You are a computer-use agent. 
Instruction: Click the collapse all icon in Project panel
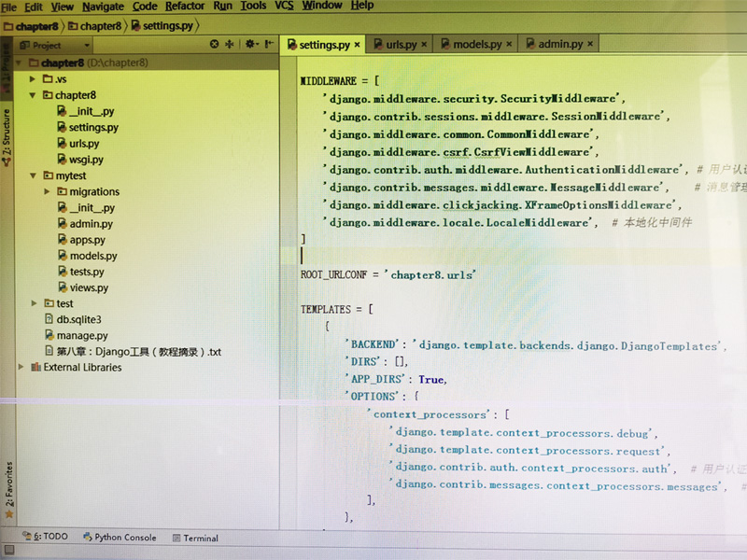point(230,44)
